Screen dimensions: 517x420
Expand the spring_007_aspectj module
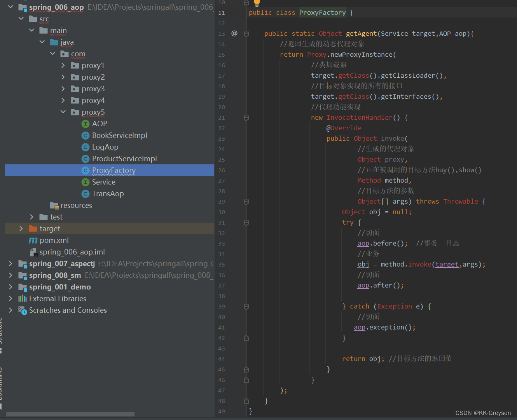[x=10, y=263]
